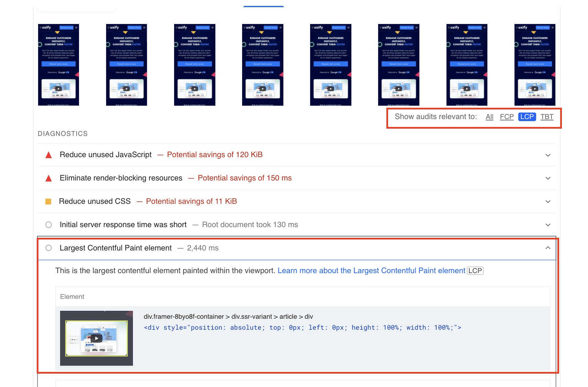The width and height of the screenshot is (588, 387).
Task: Open the Eliminate render-blocking resources row
Action: pos(548,178)
